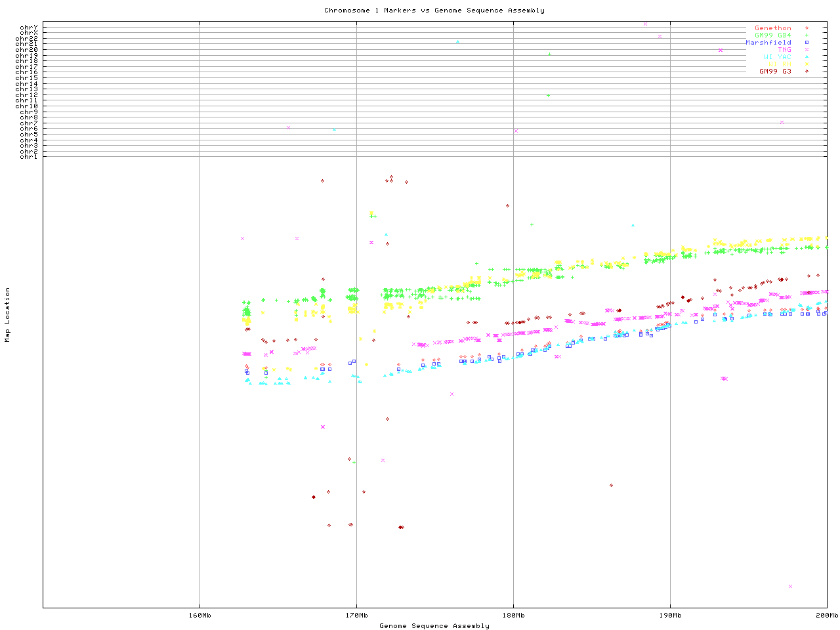Click the WI YAC legend text
The width and height of the screenshot is (840, 630).
pyautogui.click(x=777, y=57)
